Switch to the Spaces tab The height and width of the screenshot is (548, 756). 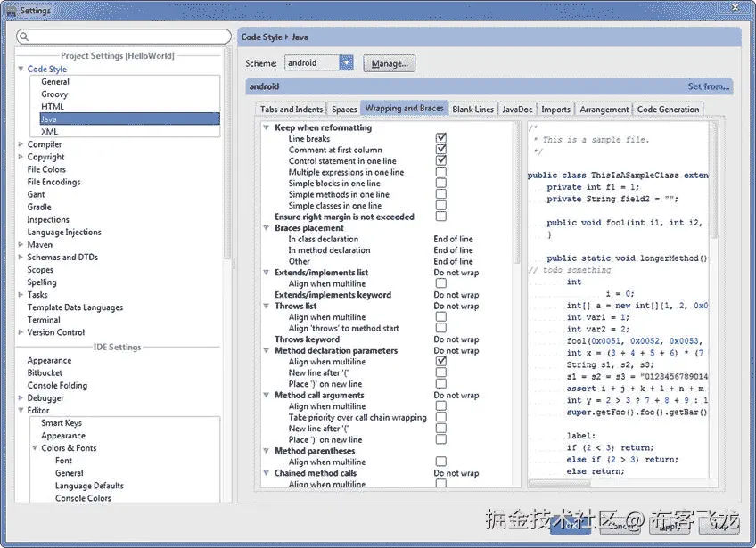point(343,109)
